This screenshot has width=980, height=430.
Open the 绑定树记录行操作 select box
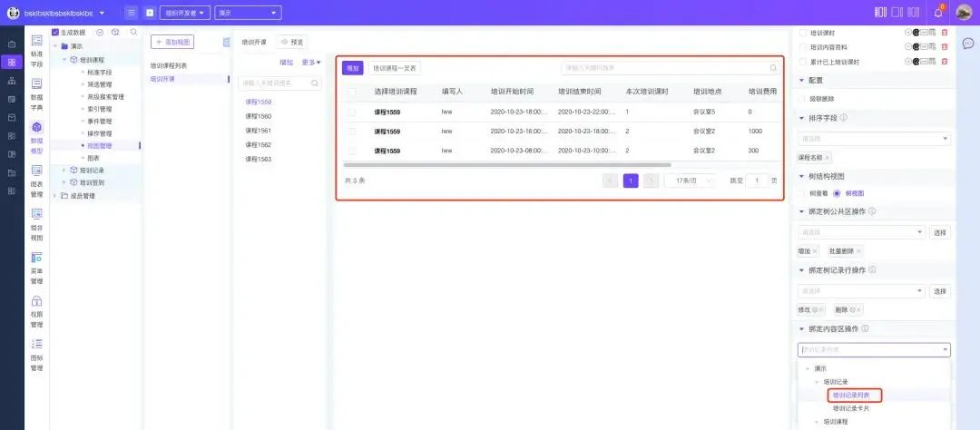(x=861, y=291)
